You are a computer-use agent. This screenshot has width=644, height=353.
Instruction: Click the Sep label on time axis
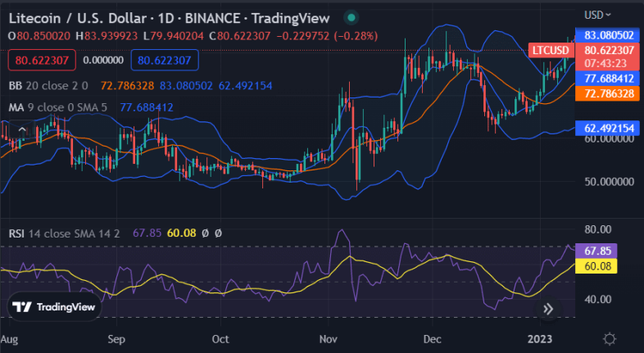[x=116, y=339]
